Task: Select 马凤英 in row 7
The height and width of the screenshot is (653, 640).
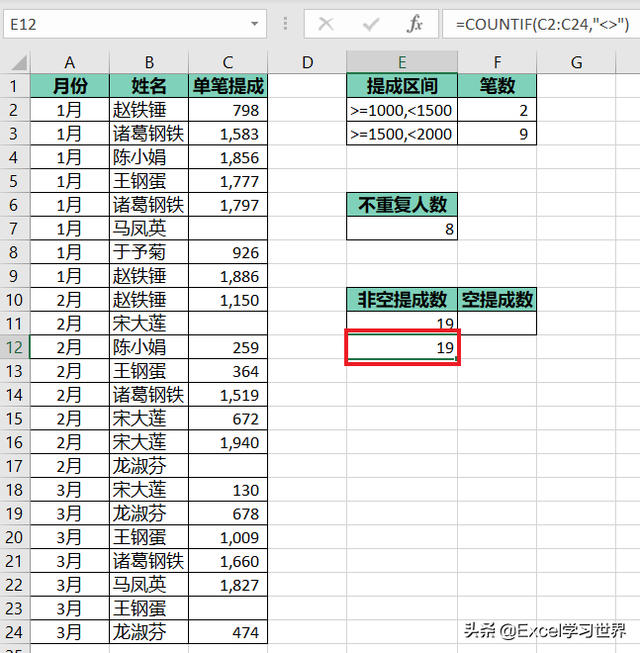Action: pos(149,228)
